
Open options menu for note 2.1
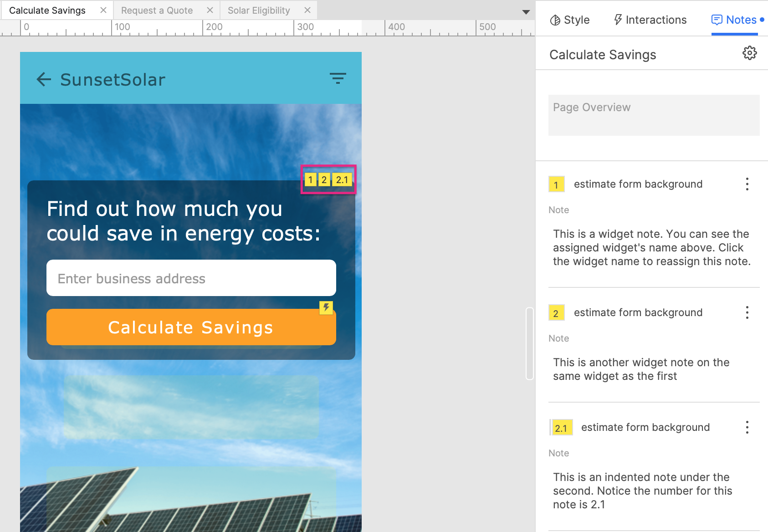tap(747, 427)
